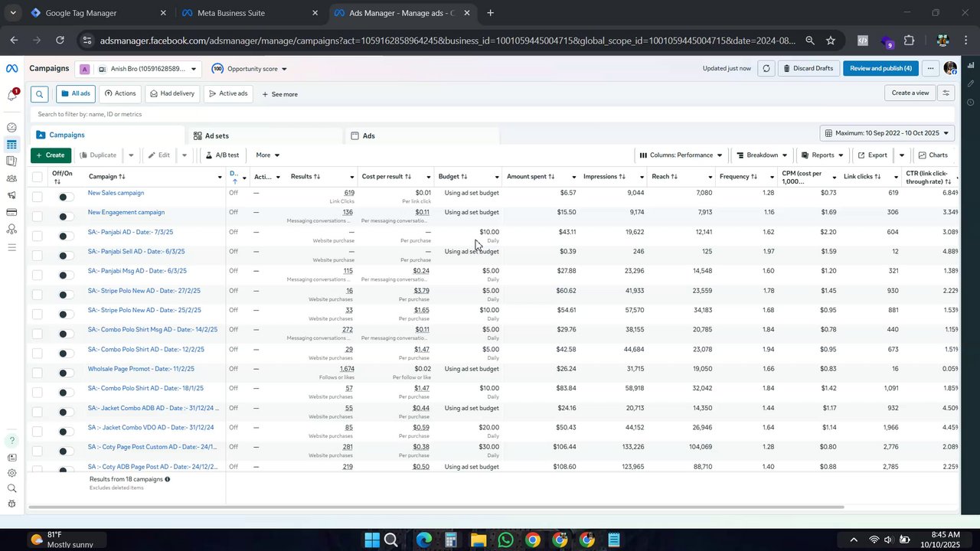Open the More dropdown in the toolbar

point(267,155)
